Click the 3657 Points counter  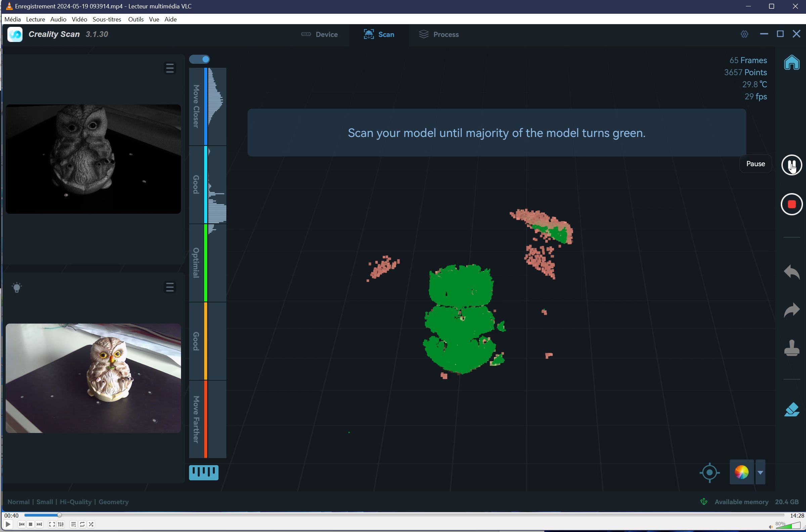(x=745, y=72)
